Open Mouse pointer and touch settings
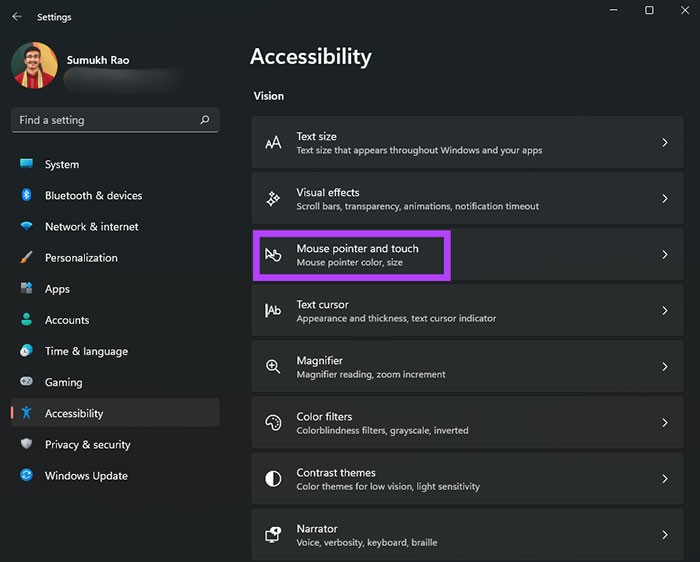The height and width of the screenshot is (562, 700). pyautogui.click(x=357, y=255)
